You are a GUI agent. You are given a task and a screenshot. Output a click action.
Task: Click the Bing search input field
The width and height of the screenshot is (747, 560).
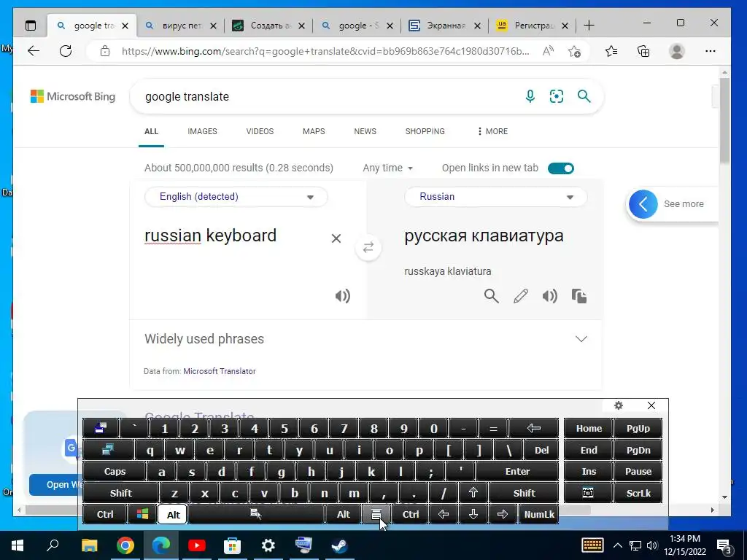pos(329,97)
